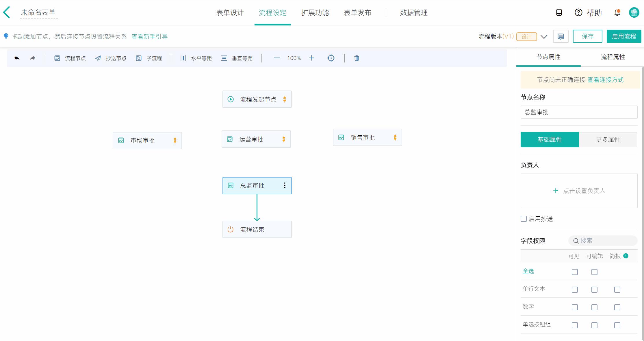Open the 流程属性 panel tab
The image size is (644, 341).
pos(612,57)
